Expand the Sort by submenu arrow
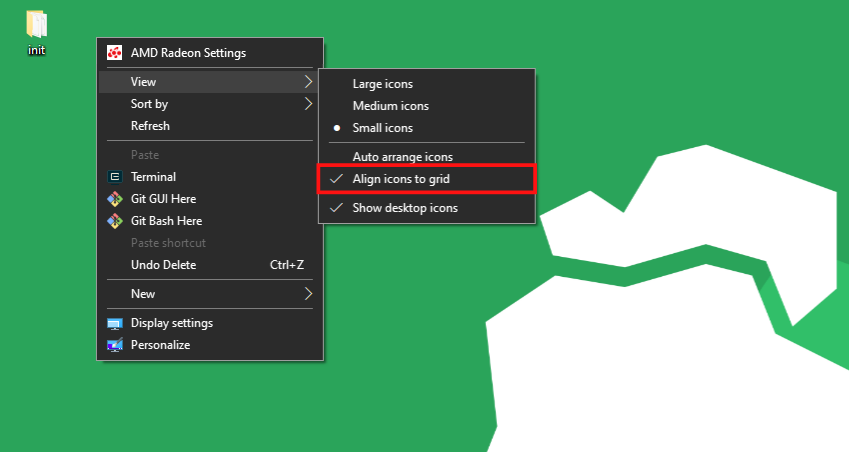 tap(308, 103)
